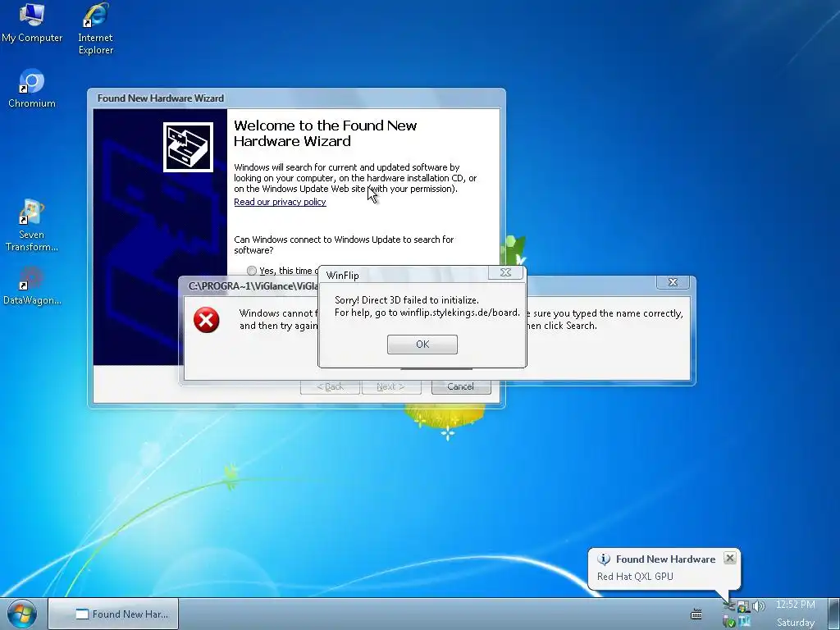
Task: Click the info icon in Found New Hardware balloon
Action: pyautogui.click(x=604, y=559)
